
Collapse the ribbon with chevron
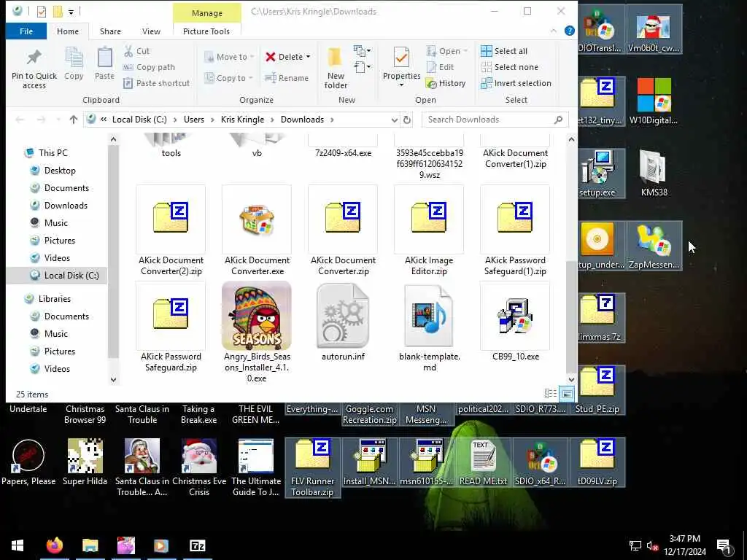pos(553,31)
